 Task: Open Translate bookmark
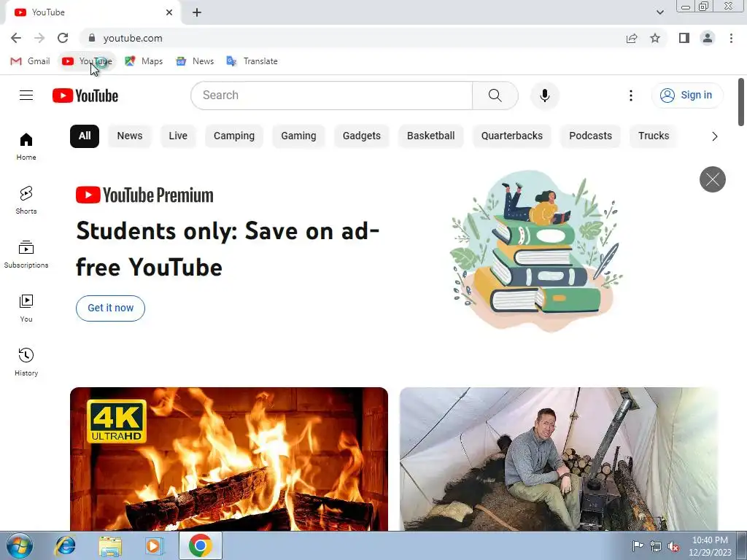(x=252, y=61)
